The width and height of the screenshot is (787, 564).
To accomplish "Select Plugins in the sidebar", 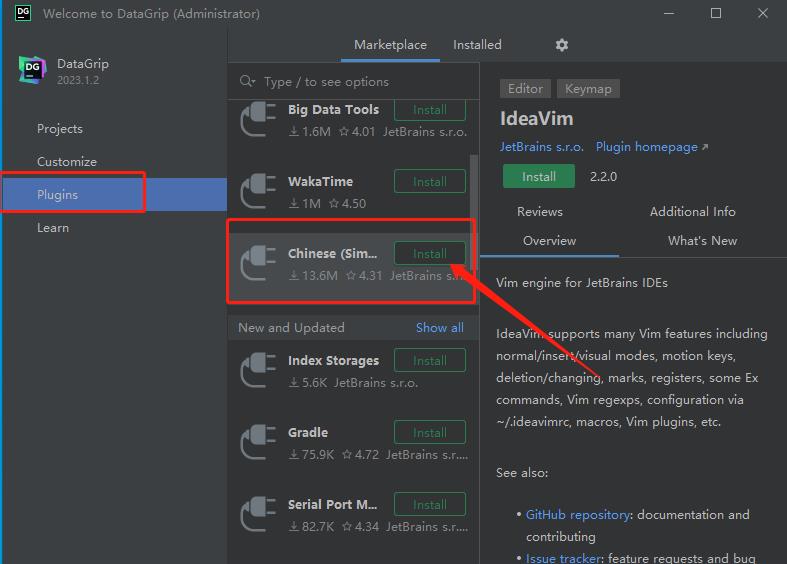I will (114, 195).
